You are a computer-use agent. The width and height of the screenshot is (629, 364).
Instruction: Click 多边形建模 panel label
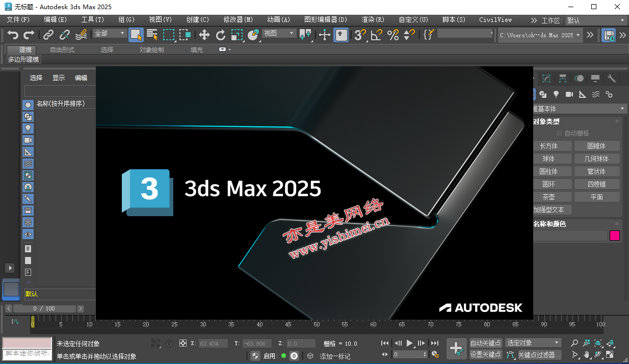coord(23,59)
